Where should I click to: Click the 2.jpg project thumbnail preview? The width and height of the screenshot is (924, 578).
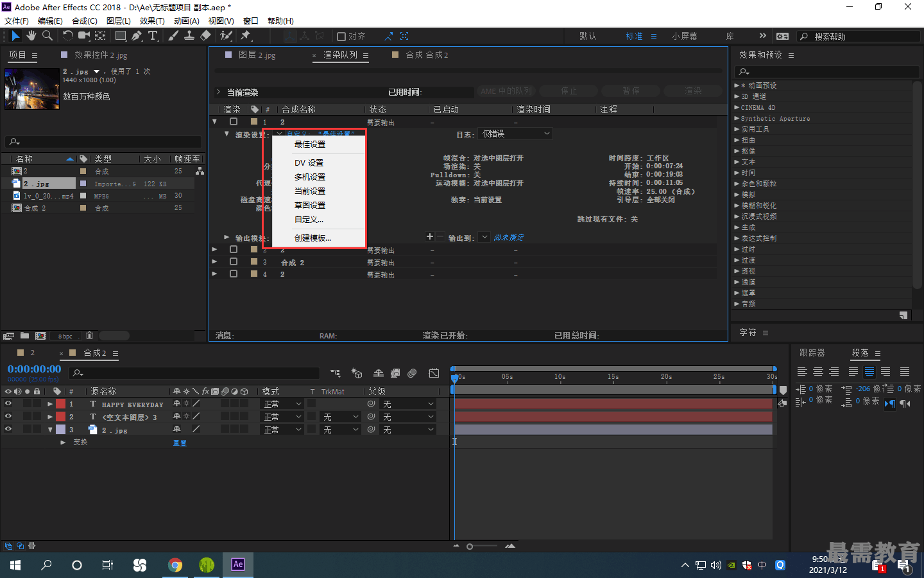(x=32, y=89)
